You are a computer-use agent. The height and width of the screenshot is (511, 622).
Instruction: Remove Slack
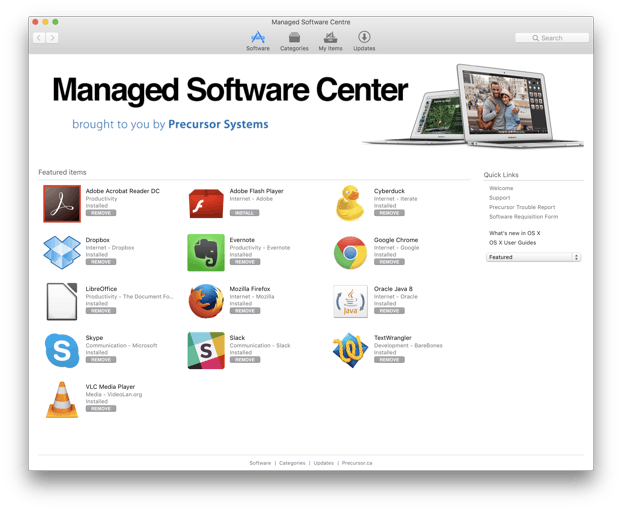click(245, 359)
